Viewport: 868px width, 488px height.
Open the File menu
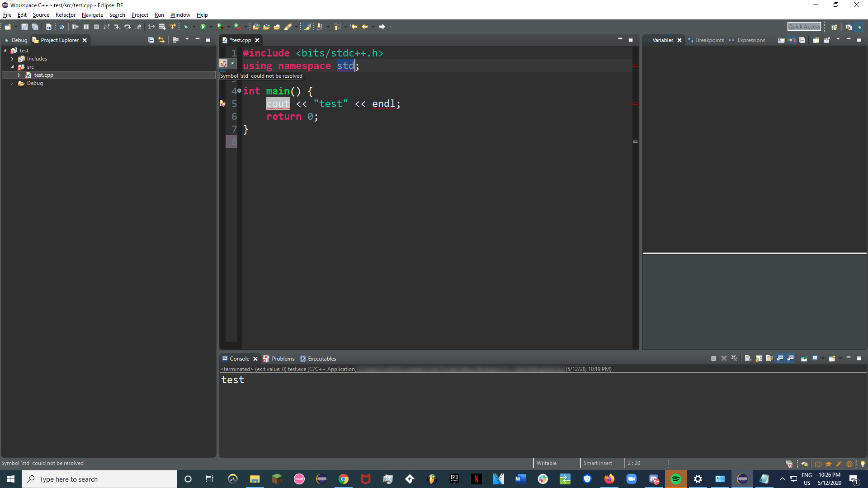point(7,15)
